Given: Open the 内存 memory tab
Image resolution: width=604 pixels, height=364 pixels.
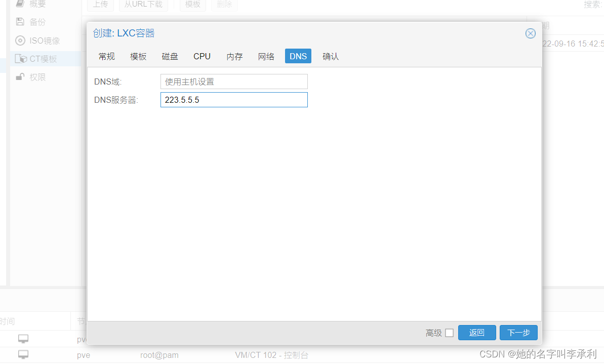Looking at the screenshot, I should pos(234,56).
